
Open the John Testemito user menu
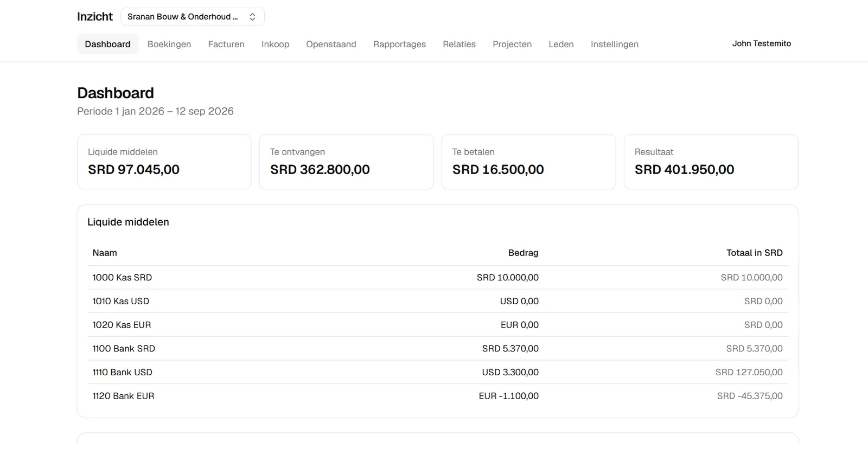pyautogui.click(x=761, y=43)
